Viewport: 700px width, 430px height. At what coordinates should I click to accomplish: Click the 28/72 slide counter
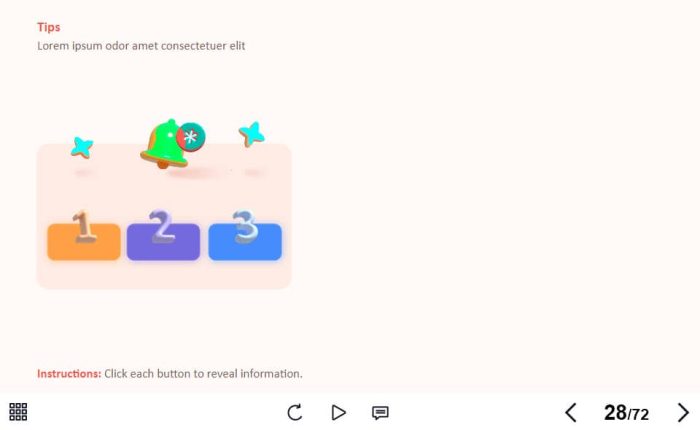tap(626, 413)
